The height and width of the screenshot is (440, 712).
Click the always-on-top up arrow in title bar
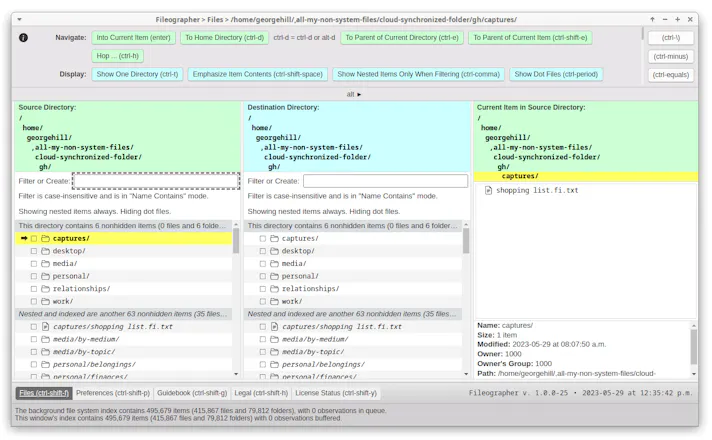(653, 20)
